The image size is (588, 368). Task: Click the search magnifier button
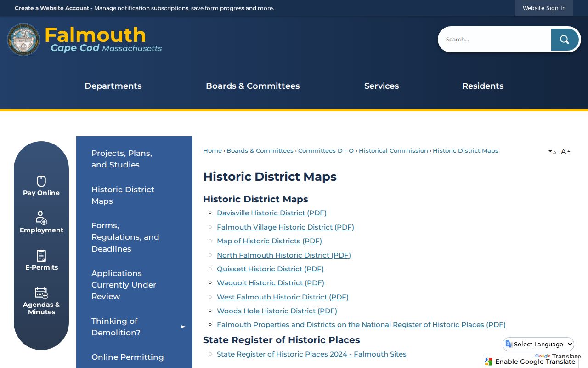(565, 40)
